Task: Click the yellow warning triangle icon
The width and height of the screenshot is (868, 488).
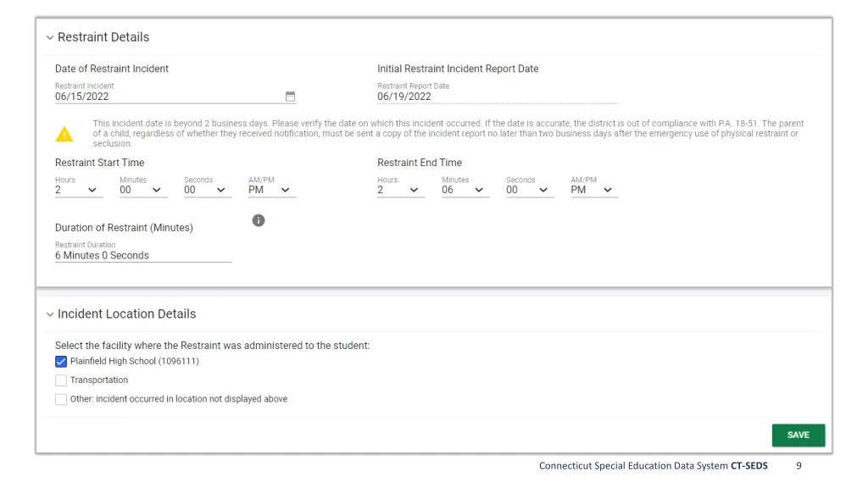Action: coord(64,134)
